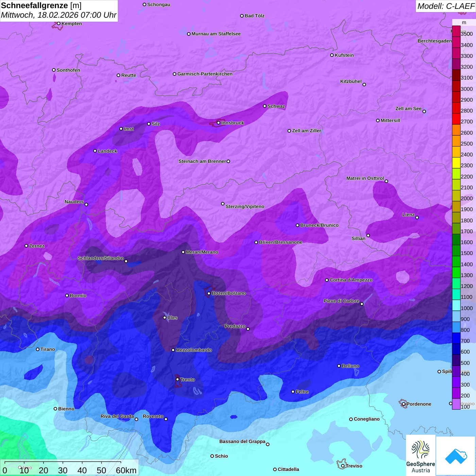Click the 'Mittersill' label
Viewport: 476px width, 476px height.
click(390, 120)
